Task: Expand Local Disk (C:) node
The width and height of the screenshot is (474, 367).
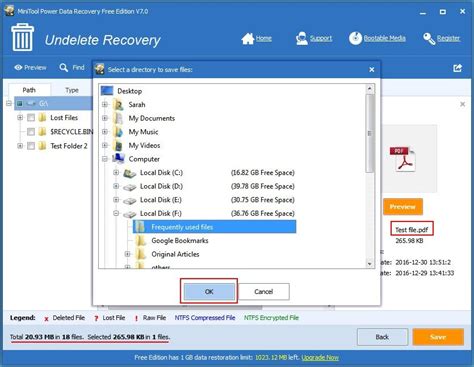Action: 116,172
